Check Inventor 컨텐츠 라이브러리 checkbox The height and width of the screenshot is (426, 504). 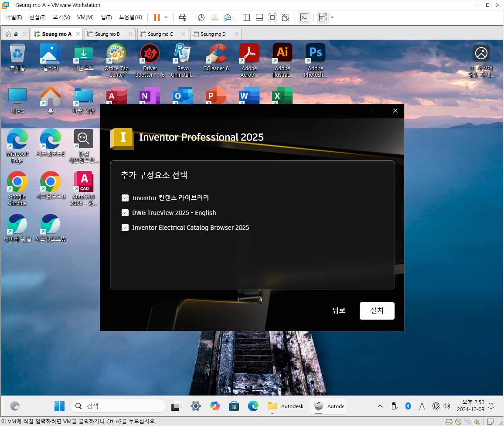coord(125,198)
